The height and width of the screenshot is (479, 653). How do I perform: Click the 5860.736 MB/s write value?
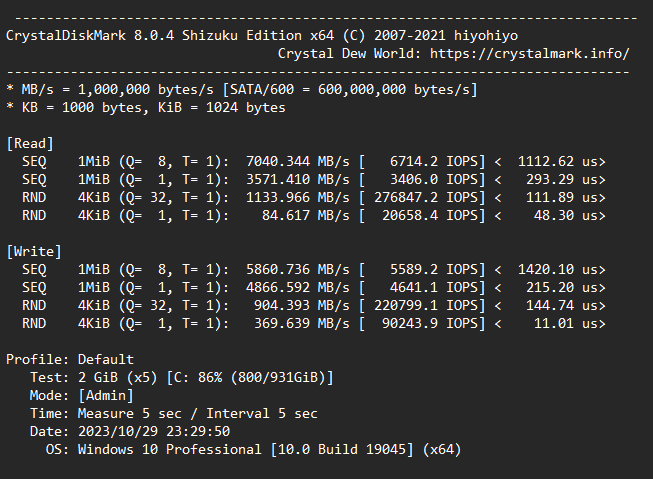point(298,269)
